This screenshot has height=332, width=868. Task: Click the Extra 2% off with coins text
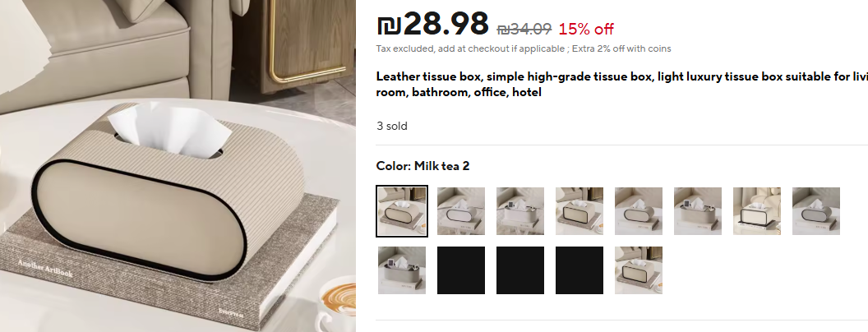(x=621, y=48)
